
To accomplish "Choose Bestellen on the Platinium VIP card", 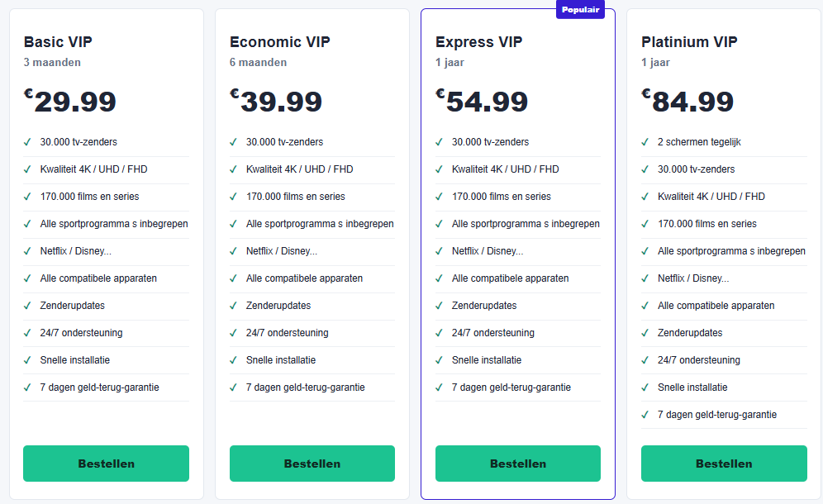I will click(724, 464).
